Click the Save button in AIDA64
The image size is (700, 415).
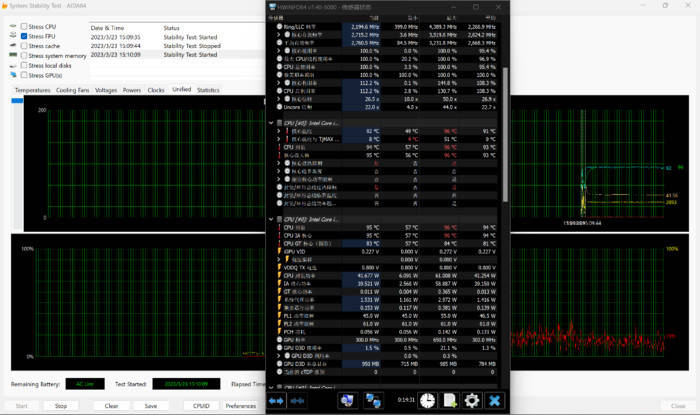coord(151,406)
